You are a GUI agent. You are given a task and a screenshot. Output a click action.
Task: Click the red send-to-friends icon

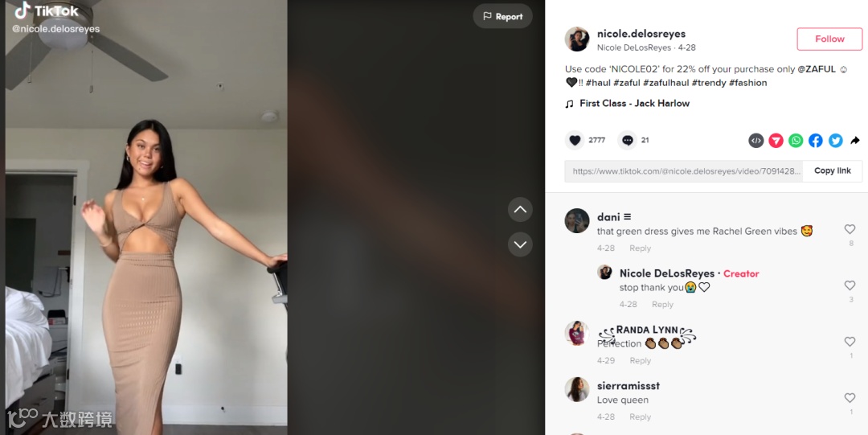776,140
